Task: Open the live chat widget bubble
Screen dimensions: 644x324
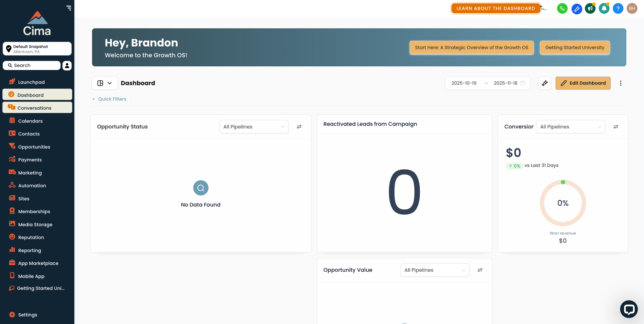Action: point(629,309)
